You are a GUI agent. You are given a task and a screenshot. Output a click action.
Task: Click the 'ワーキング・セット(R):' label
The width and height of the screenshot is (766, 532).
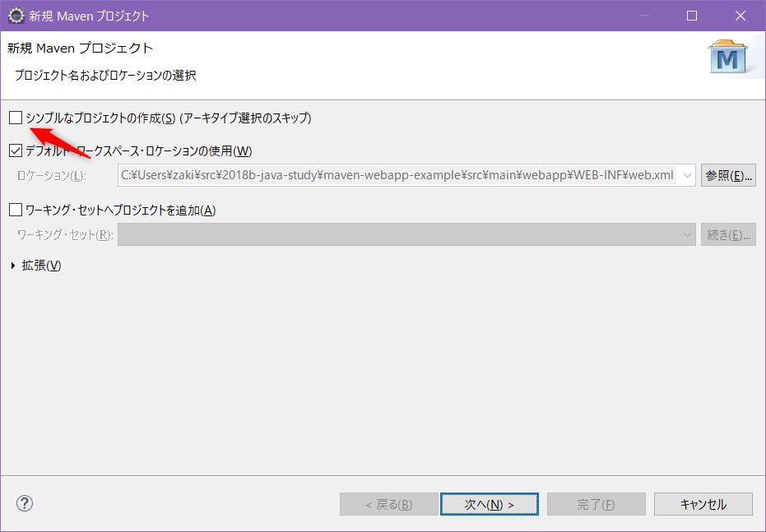[65, 235]
